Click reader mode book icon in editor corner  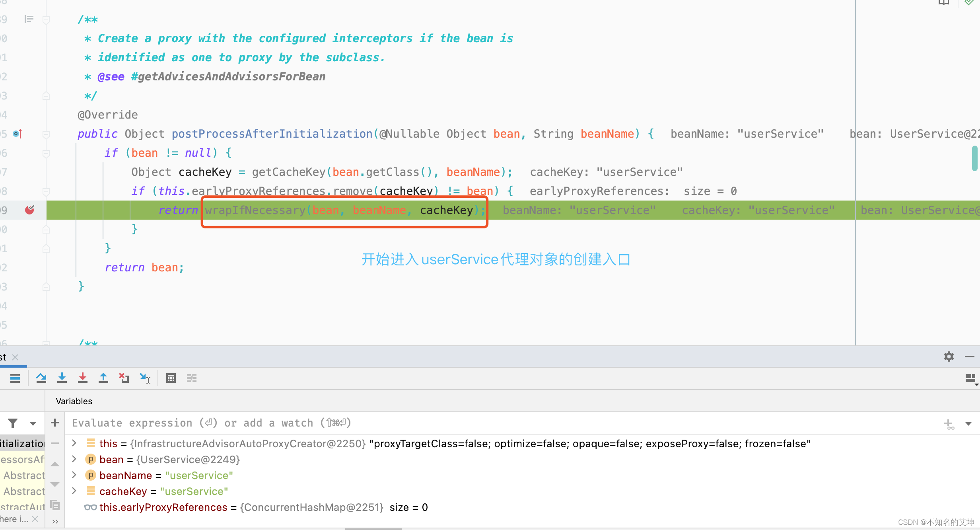(x=944, y=2)
